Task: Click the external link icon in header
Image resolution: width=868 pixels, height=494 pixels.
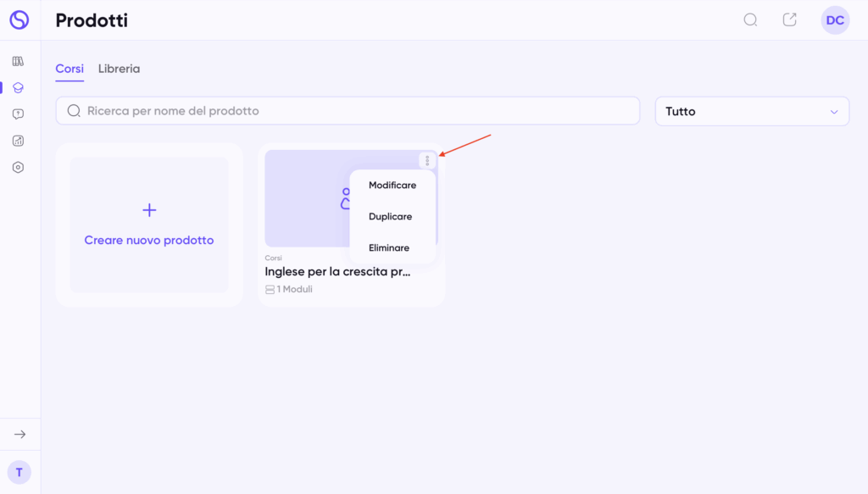Action: pos(789,19)
